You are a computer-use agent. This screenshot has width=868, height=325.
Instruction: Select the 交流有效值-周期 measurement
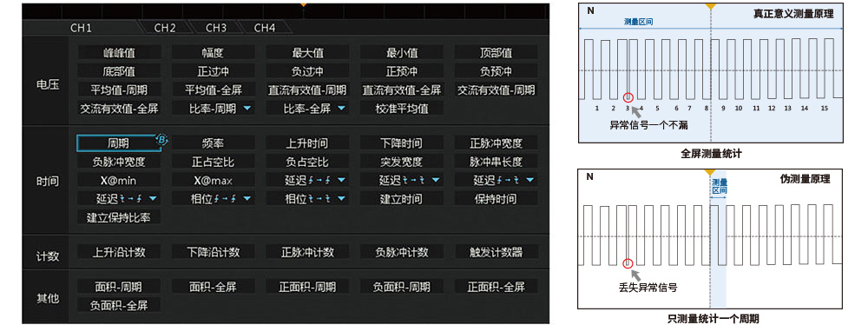click(x=496, y=90)
